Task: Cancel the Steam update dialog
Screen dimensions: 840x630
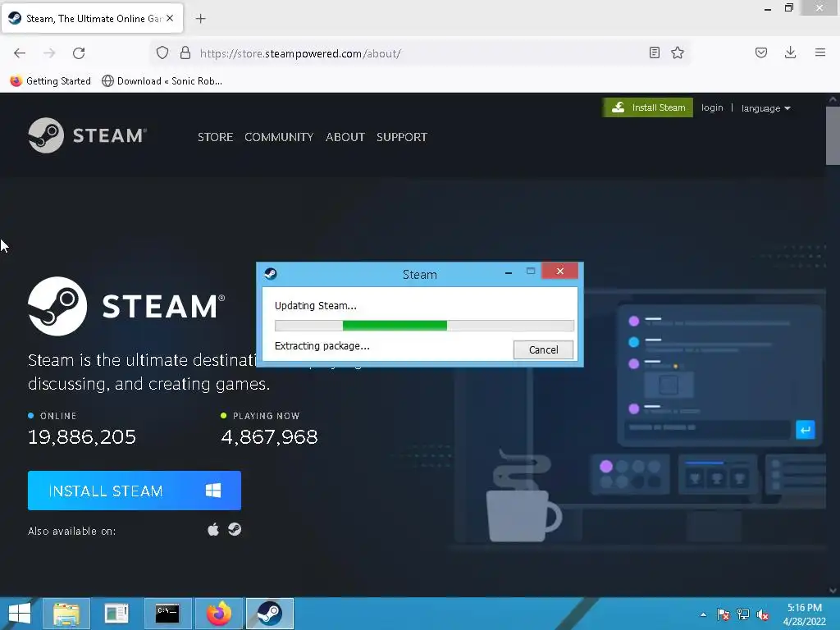Action: coord(543,349)
